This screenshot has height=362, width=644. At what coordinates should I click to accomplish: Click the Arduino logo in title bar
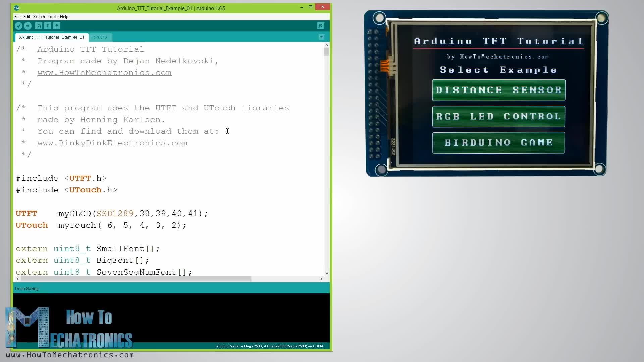click(x=16, y=8)
